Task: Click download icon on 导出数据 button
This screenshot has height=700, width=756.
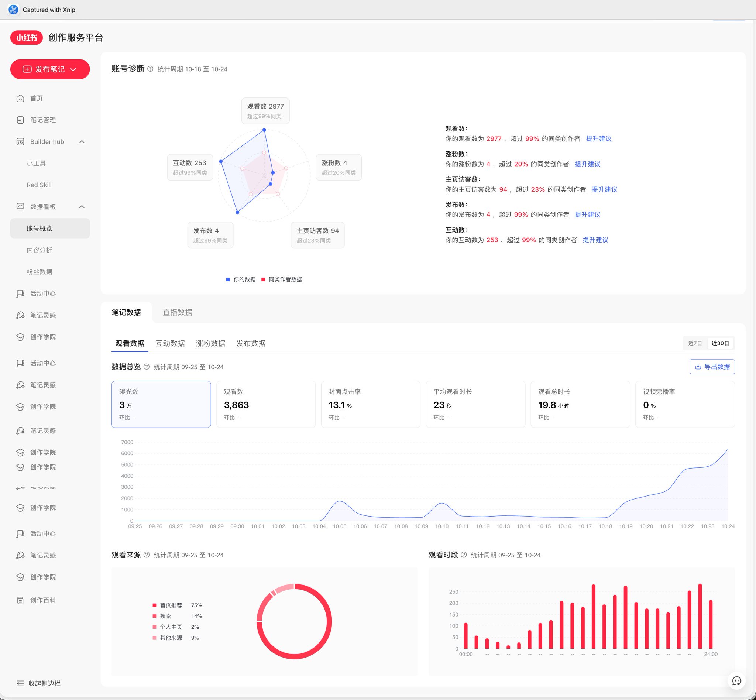Action: click(698, 367)
